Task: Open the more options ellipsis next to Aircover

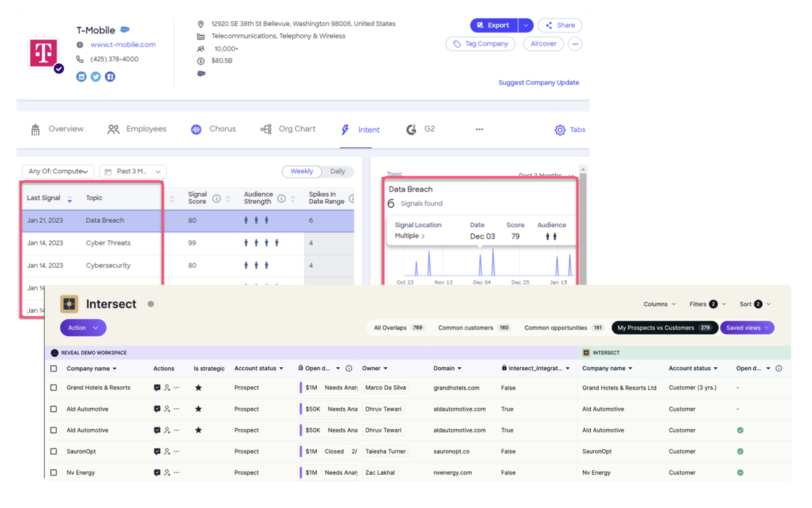Action: (575, 44)
